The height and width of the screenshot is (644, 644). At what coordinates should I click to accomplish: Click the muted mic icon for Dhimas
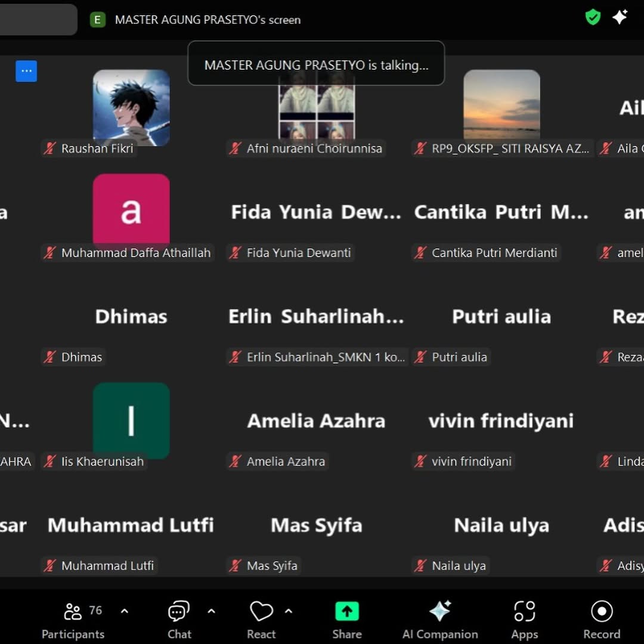pos(50,357)
